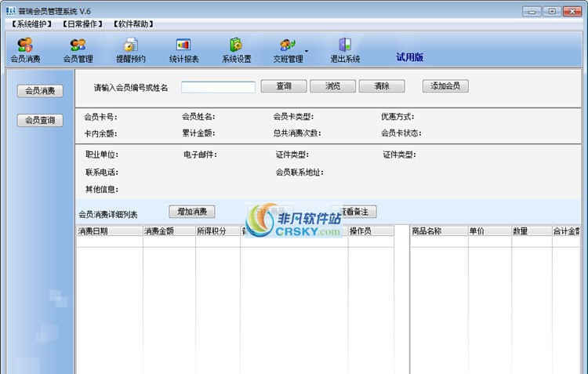Viewport: 588px width, 374px height.
Task: Open the 统计报表 toolbar icon
Action: tap(183, 50)
